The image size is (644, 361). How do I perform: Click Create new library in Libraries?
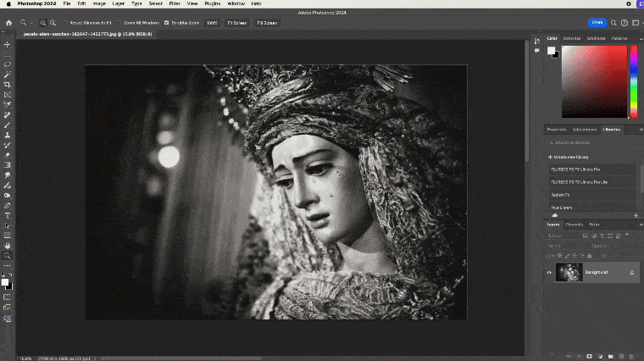tap(569, 157)
